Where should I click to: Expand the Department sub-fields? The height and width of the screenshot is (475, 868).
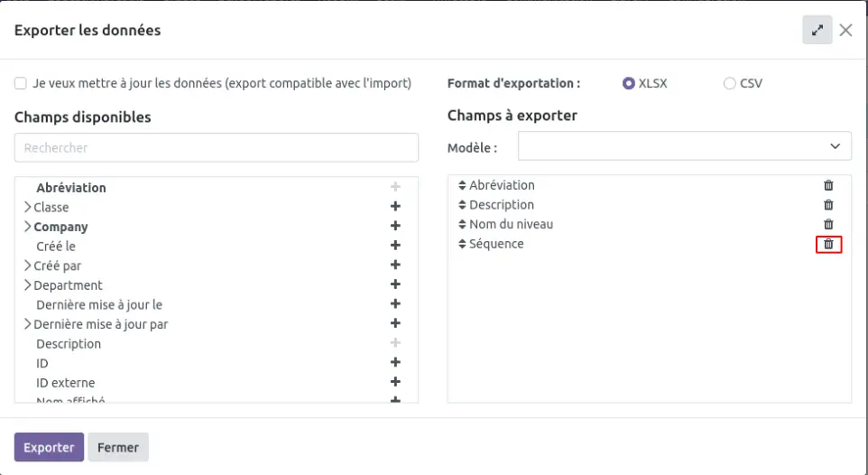[27, 285]
